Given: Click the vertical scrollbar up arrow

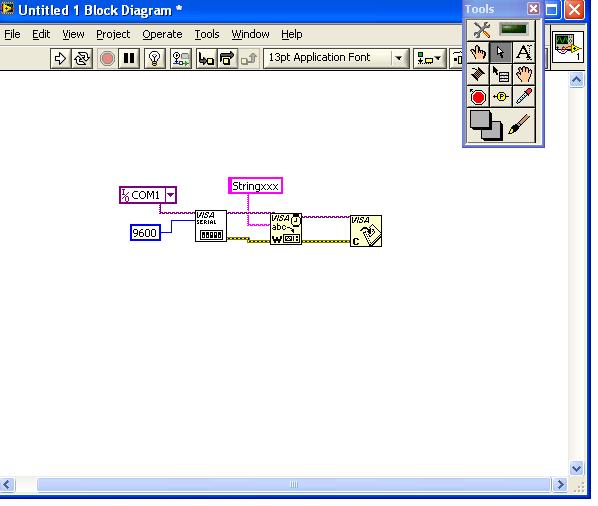Looking at the screenshot, I should (576, 80).
